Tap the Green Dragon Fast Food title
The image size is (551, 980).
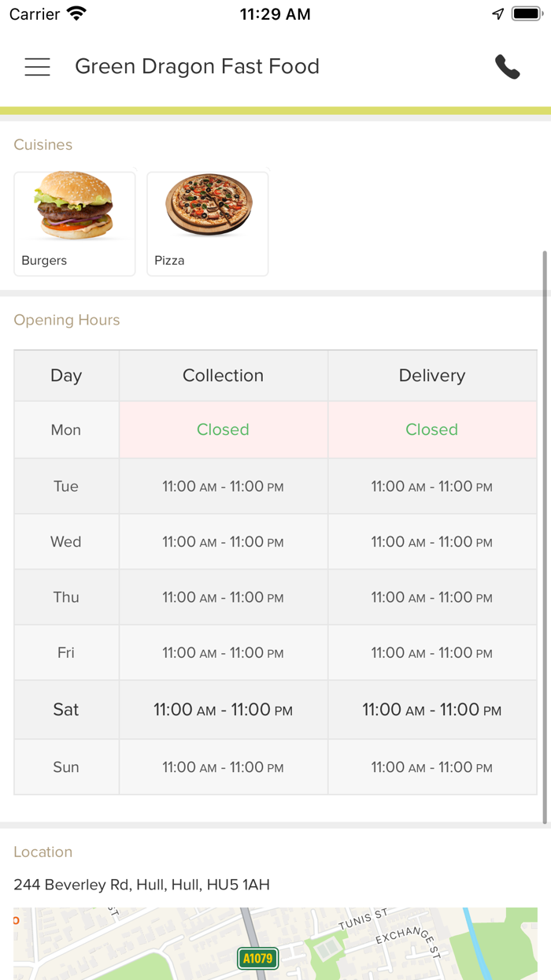click(x=197, y=67)
